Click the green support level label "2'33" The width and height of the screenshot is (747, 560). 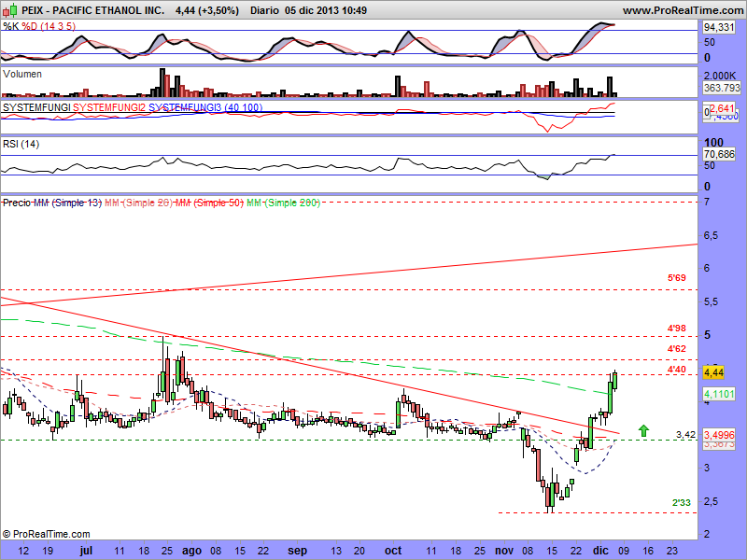tap(682, 502)
